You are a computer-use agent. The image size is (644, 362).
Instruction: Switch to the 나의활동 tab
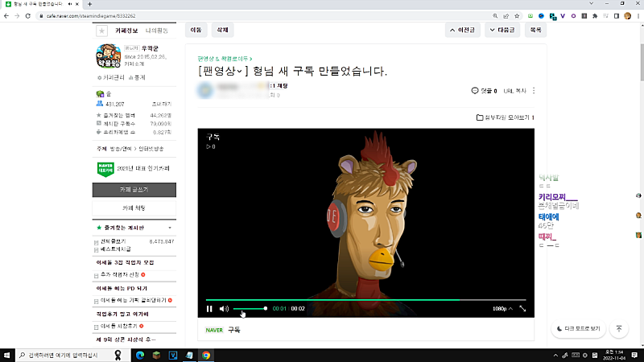pos(157,31)
